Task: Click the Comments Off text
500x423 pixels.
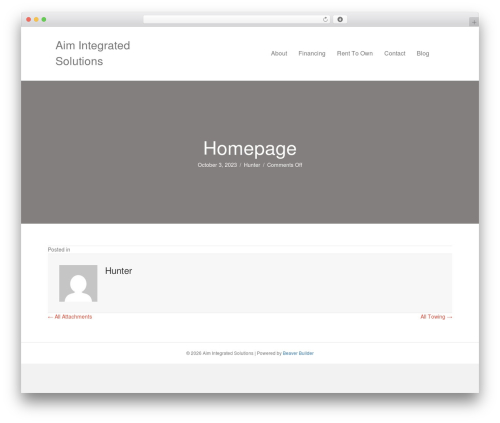Action: click(284, 165)
